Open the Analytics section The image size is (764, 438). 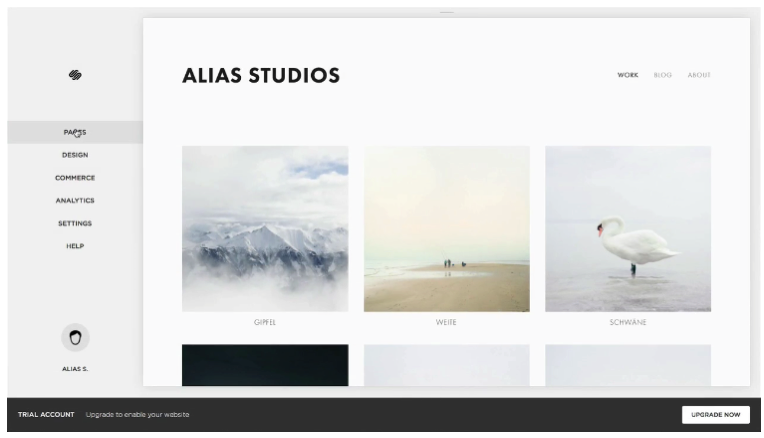75,200
